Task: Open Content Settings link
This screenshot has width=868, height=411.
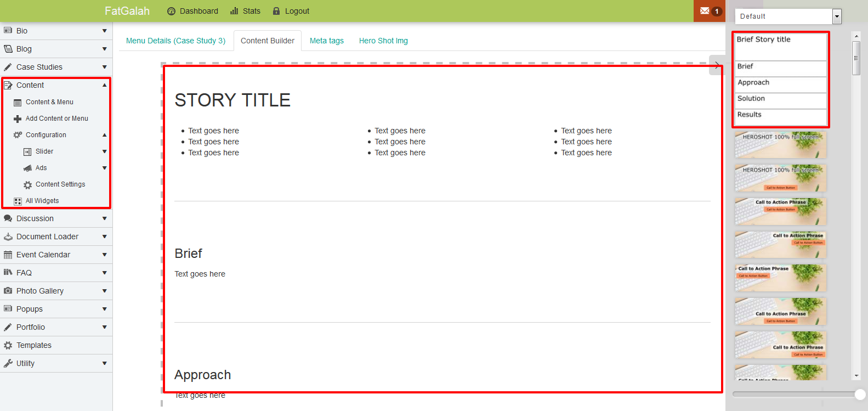Action: [60, 184]
